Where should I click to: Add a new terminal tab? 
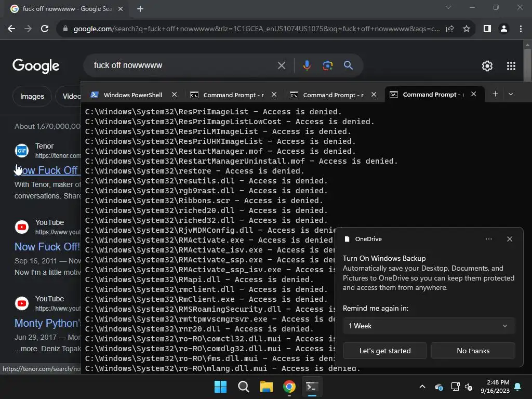pyautogui.click(x=495, y=94)
